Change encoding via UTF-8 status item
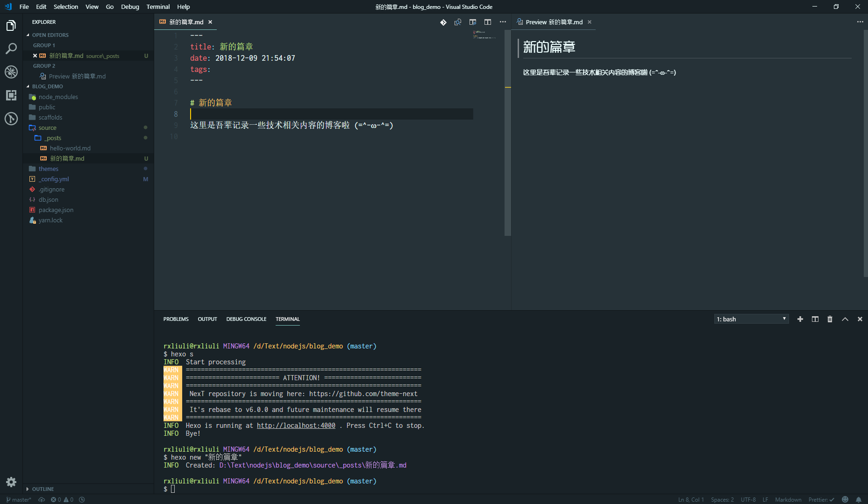Viewport: 868px width, 504px height. [748, 499]
